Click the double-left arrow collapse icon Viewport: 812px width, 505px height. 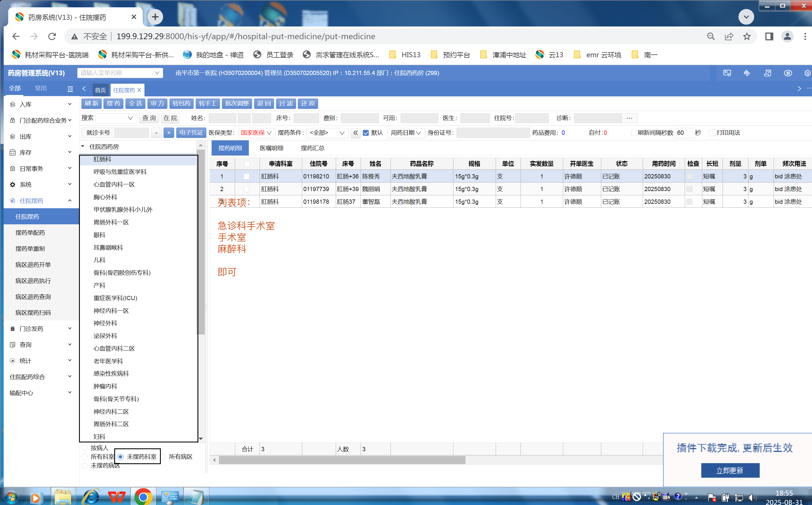click(355, 133)
